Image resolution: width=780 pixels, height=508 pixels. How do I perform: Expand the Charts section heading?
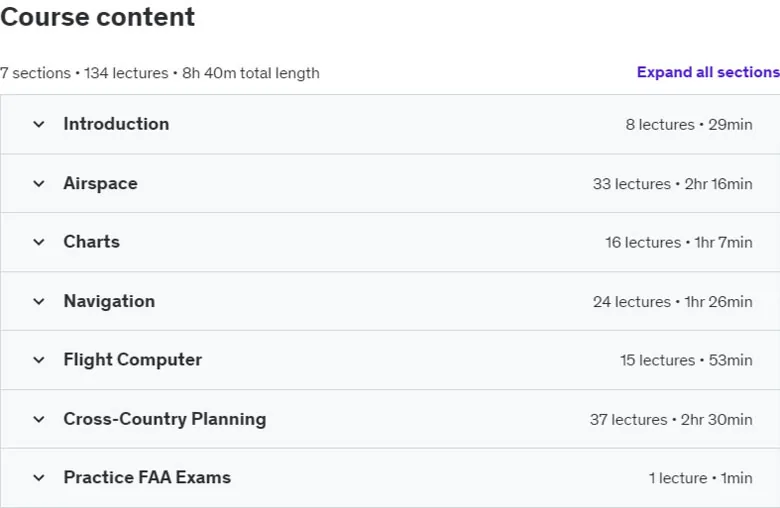coord(92,242)
